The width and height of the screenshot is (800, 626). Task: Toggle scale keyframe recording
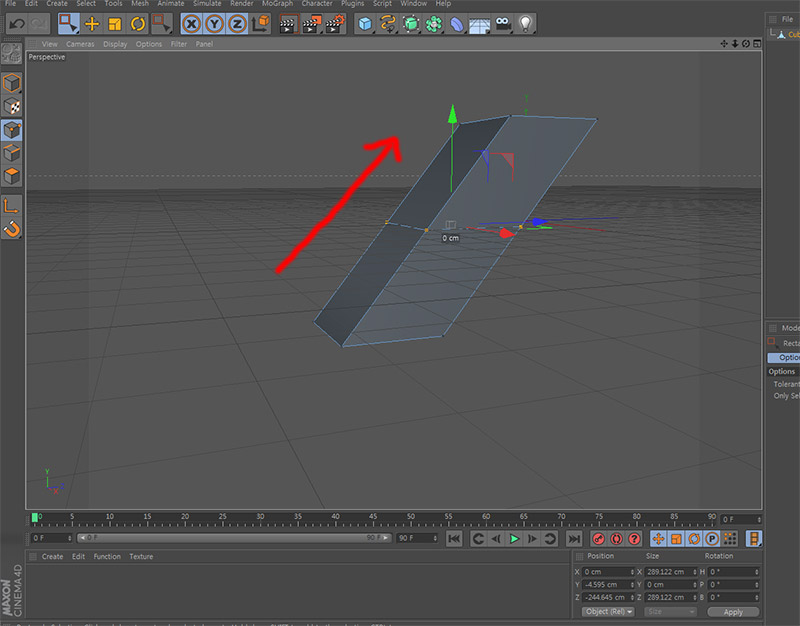(676, 539)
